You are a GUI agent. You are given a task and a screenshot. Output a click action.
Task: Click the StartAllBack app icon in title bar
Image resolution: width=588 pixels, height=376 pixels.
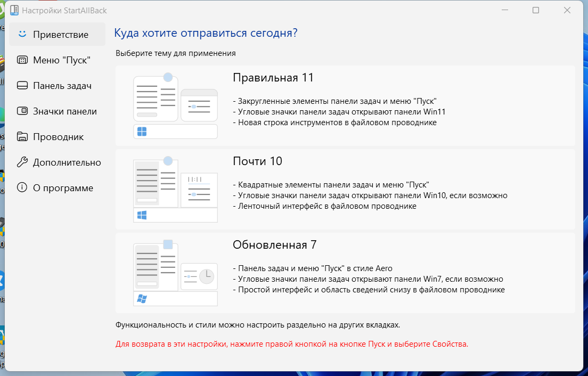pyautogui.click(x=14, y=10)
